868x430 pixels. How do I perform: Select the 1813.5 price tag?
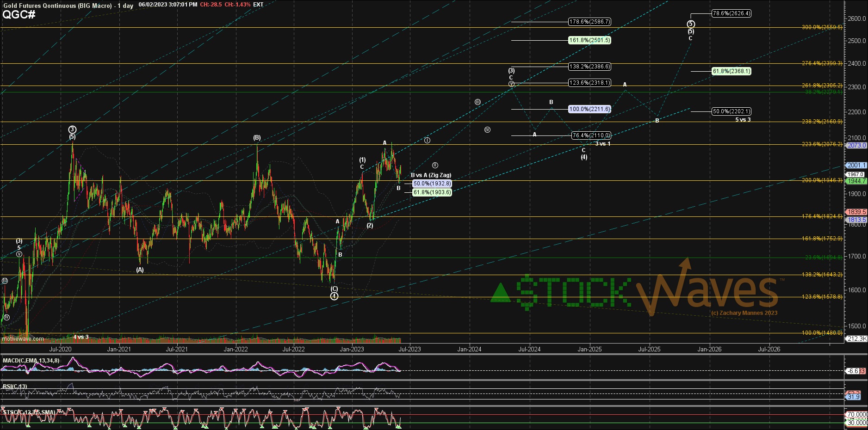[x=856, y=220]
